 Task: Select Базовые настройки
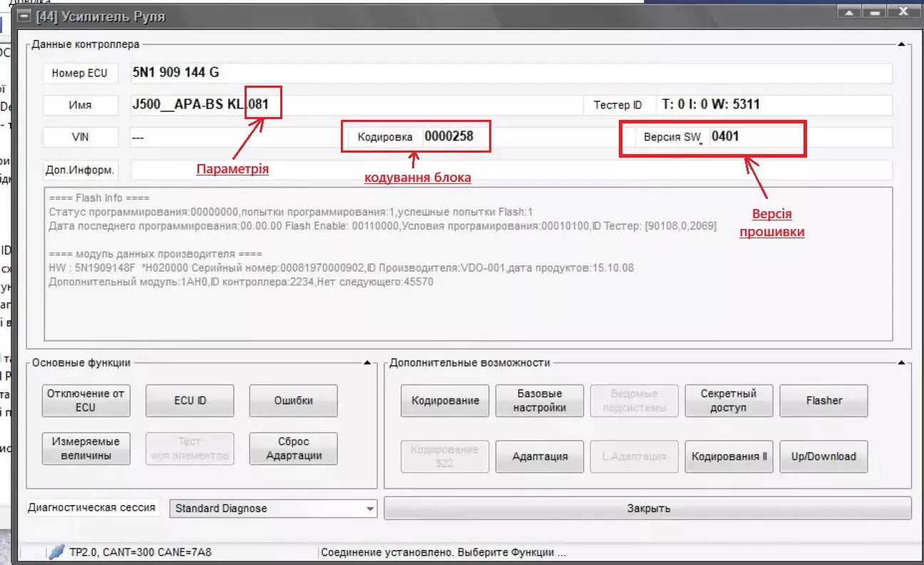[540, 401]
